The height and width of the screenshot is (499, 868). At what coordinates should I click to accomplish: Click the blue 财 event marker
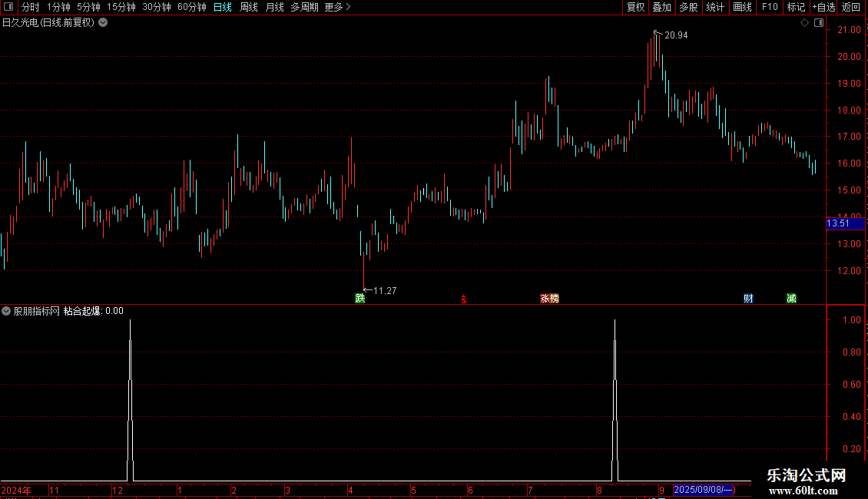(748, 298)
